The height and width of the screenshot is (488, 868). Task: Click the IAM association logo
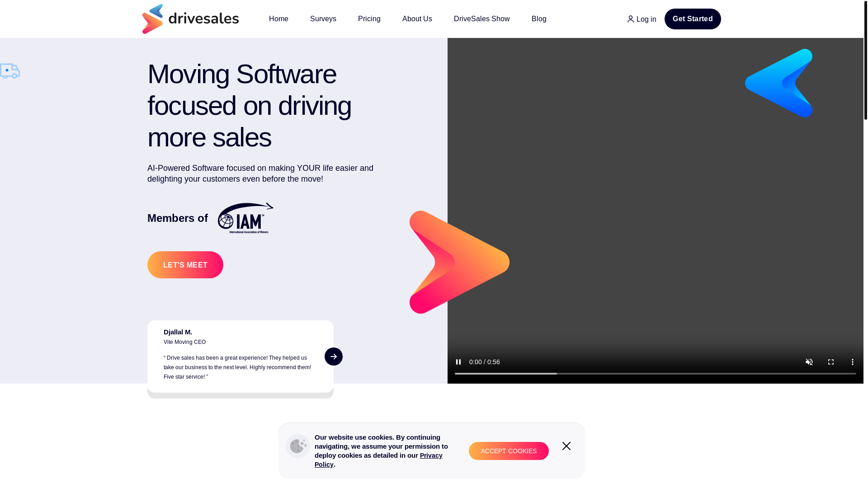(245, 218)
